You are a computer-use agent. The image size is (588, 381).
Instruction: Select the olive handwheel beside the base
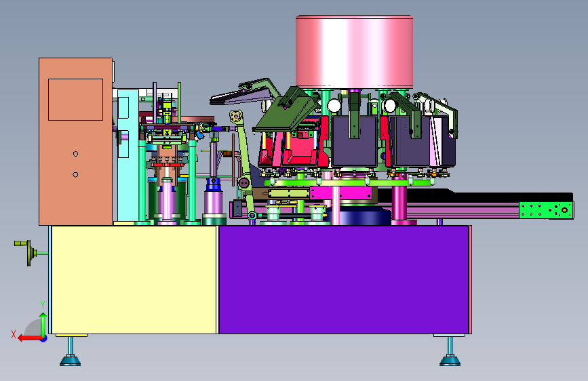pos(28,252)
